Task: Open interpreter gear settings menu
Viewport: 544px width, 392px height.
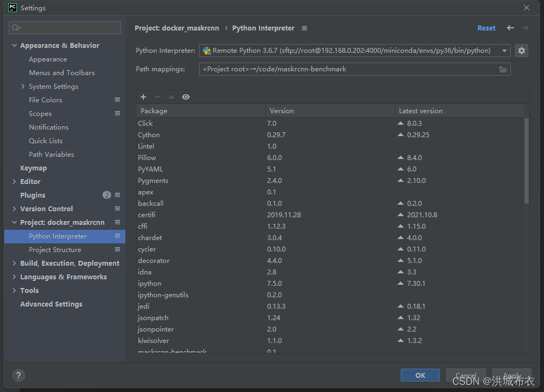Action: pyautogui.click(x=522, y=51)
